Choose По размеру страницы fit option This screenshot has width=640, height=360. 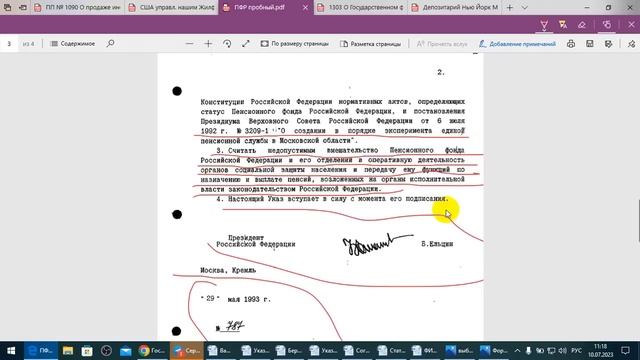(x=294, y=43)
